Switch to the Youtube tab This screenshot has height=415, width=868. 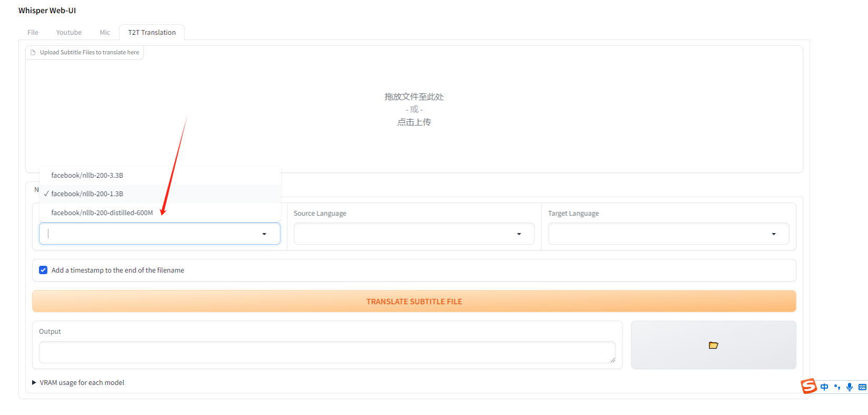click(69, 33)
